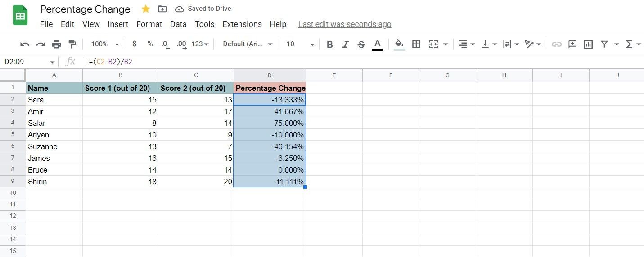Open the Edit menu

[68, 24]
